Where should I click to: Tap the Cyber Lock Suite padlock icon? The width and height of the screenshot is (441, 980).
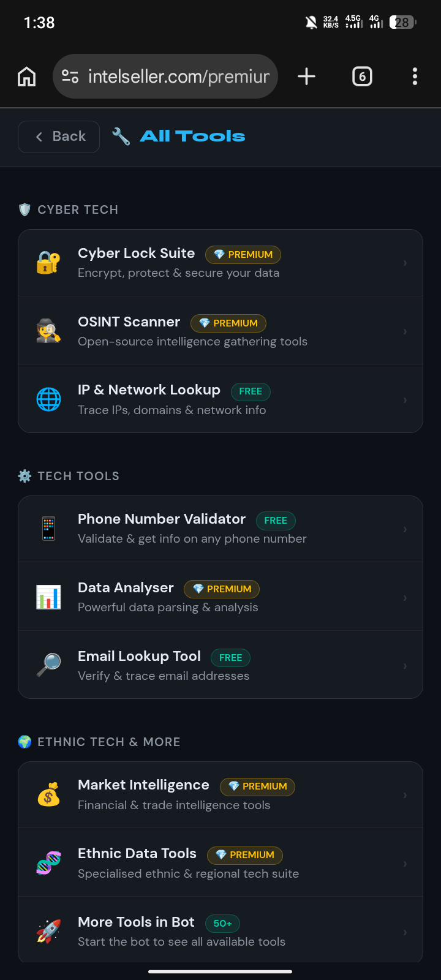coord(48,263)
